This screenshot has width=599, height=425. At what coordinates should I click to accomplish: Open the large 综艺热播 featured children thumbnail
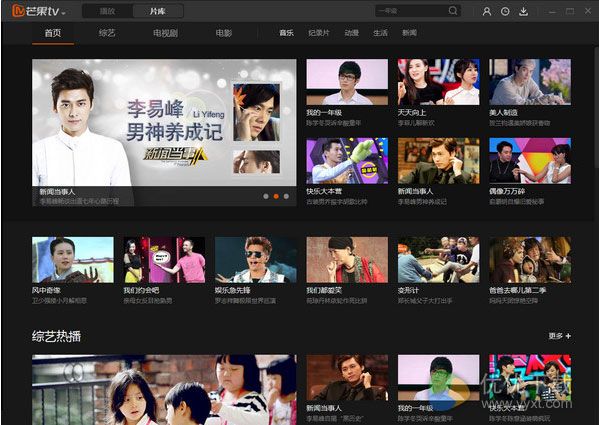[164, 389]
